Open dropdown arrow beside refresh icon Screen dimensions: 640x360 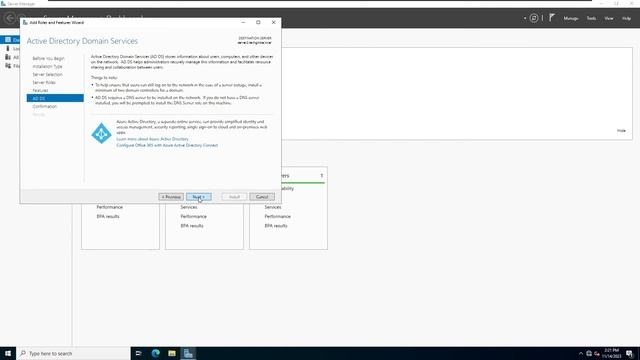pyautogui.click(x=525, y=18)
